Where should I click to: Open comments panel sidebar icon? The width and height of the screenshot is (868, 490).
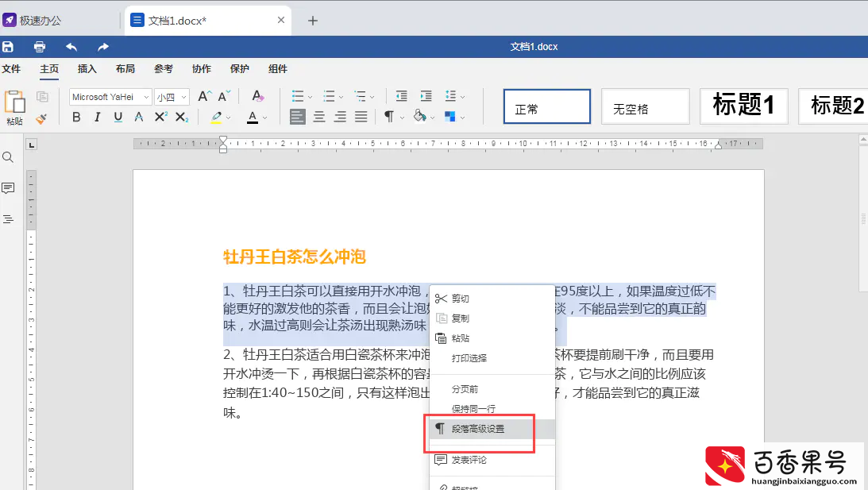(8, 188)
